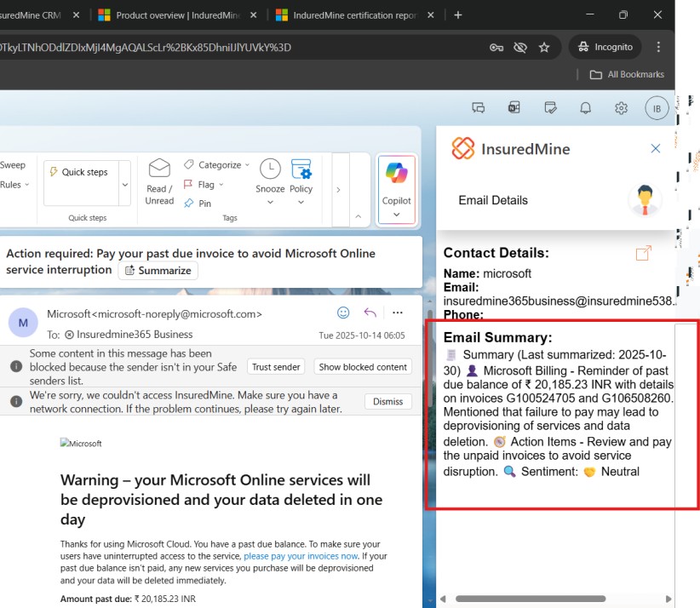Click Show blocked content button
700x608 pixels.
tap(362, 367)
